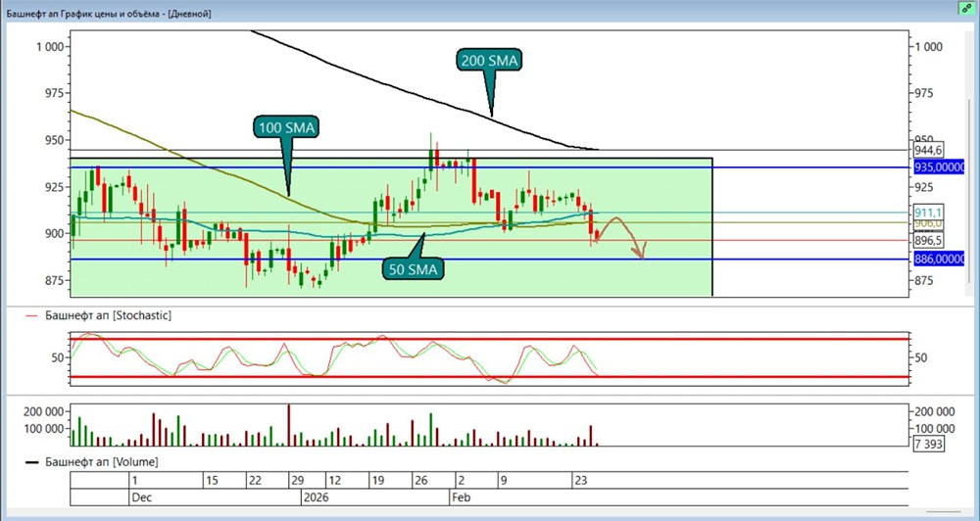Screen dimensions: 980x521
Task: Click the 22 date label on the time axis
Action: (255, 481)
